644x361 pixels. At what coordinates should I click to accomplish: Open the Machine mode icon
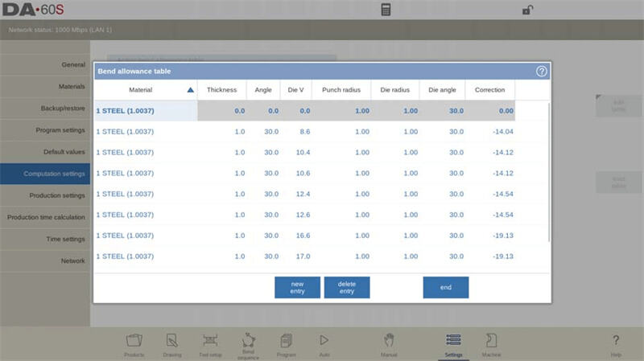pos(491,343)
